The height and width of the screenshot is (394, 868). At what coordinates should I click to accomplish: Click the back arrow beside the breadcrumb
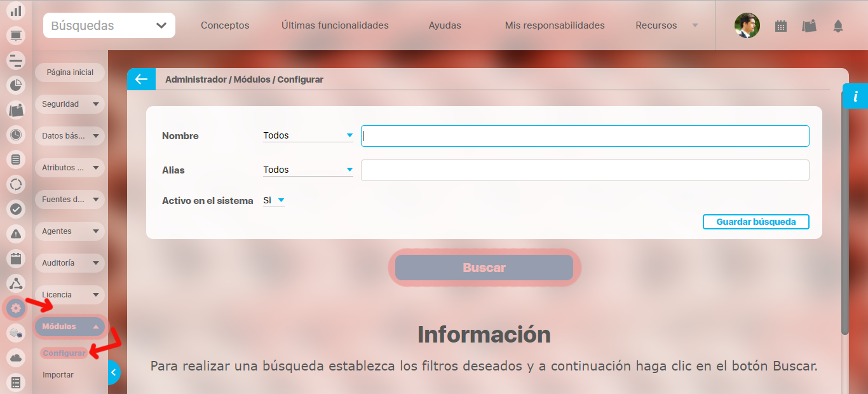141,79
